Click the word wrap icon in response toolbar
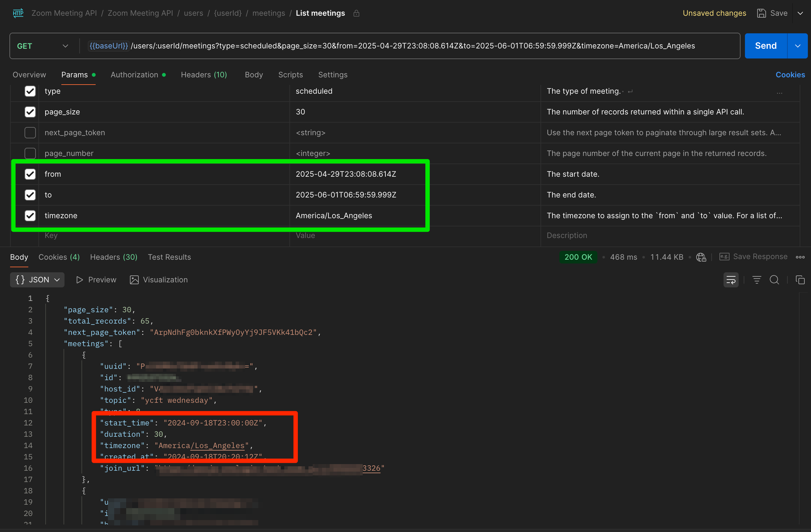This screenshot has height=532, width=811. tap(730, 280)
